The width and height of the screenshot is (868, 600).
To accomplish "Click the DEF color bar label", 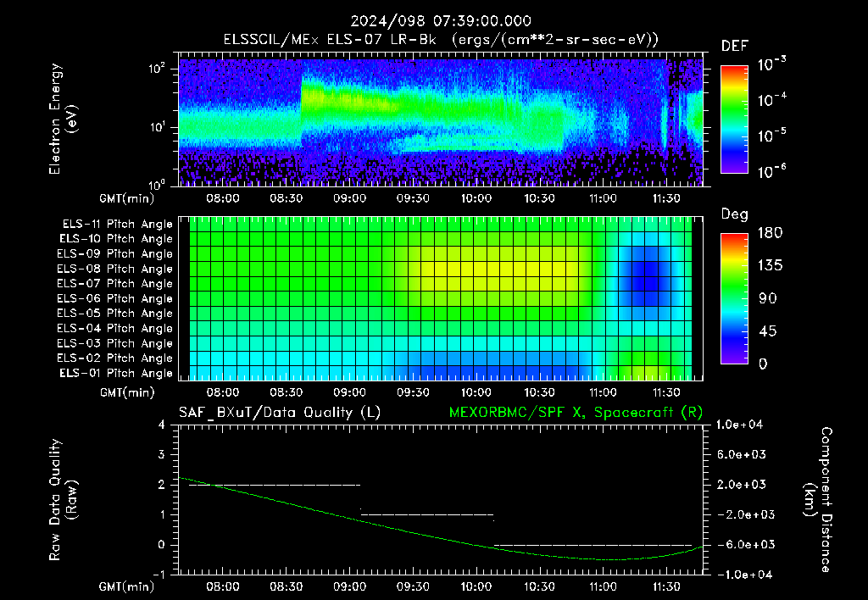I will coord(735,46).
